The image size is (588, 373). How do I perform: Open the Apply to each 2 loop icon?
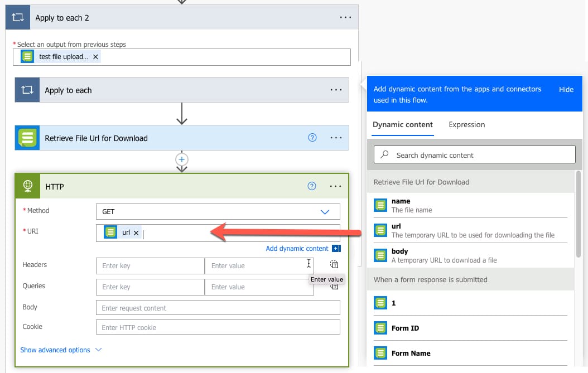pos(18,17)
